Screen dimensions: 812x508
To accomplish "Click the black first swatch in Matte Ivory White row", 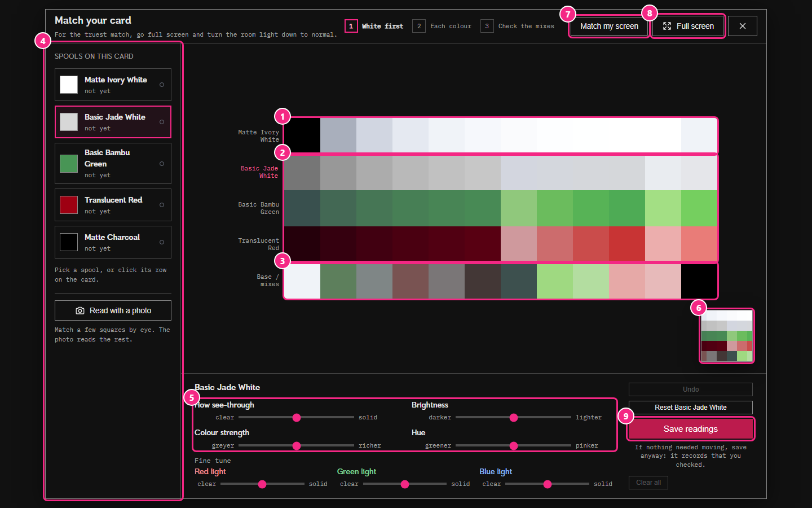I will pyautogui.click(x=302, y=136).
